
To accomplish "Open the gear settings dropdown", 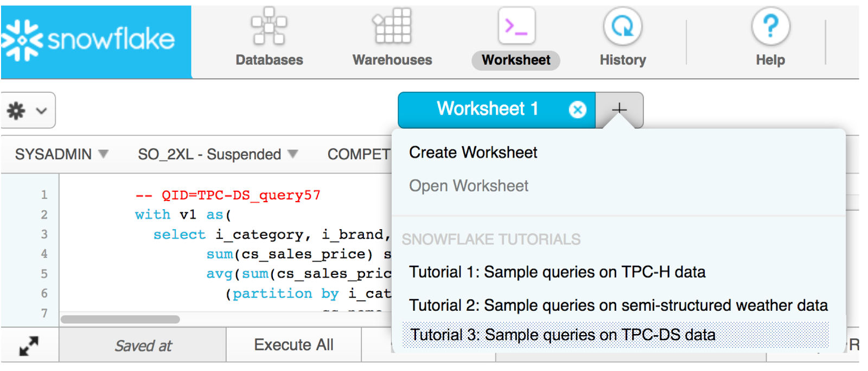I will click(27, 111).
